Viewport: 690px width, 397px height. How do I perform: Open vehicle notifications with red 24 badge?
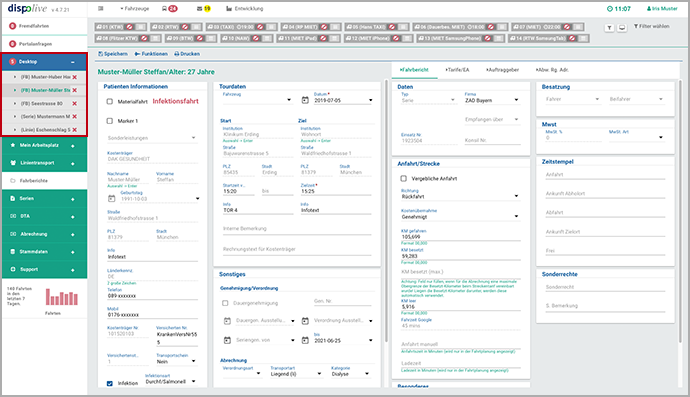(170, 8)
